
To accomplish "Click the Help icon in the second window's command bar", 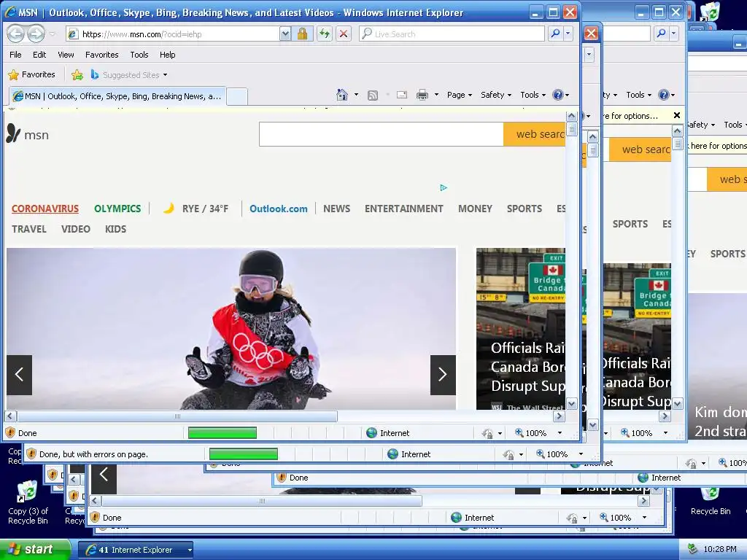I will click(663, 95).
